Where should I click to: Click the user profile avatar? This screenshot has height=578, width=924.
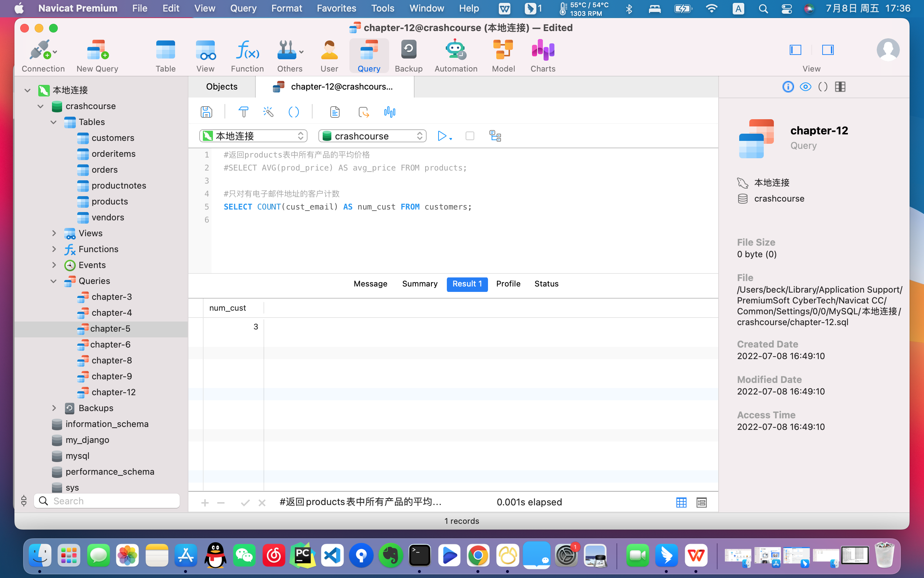[x=888, y=50]
